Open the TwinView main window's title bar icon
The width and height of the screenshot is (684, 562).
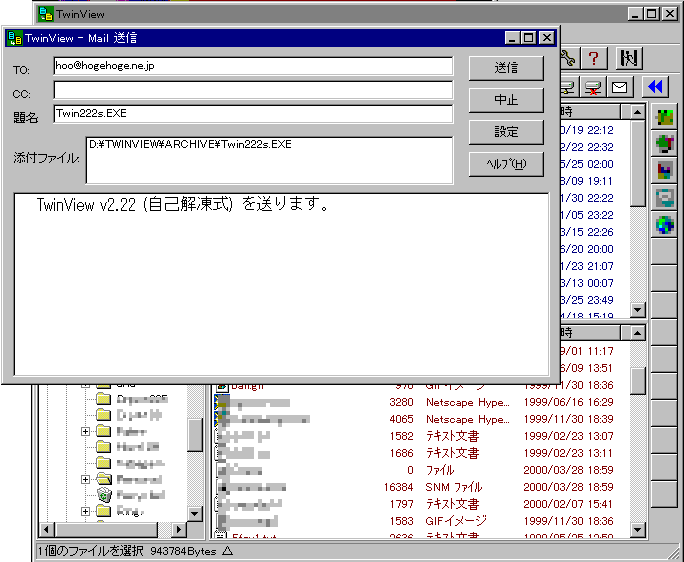tap(45, 14)
